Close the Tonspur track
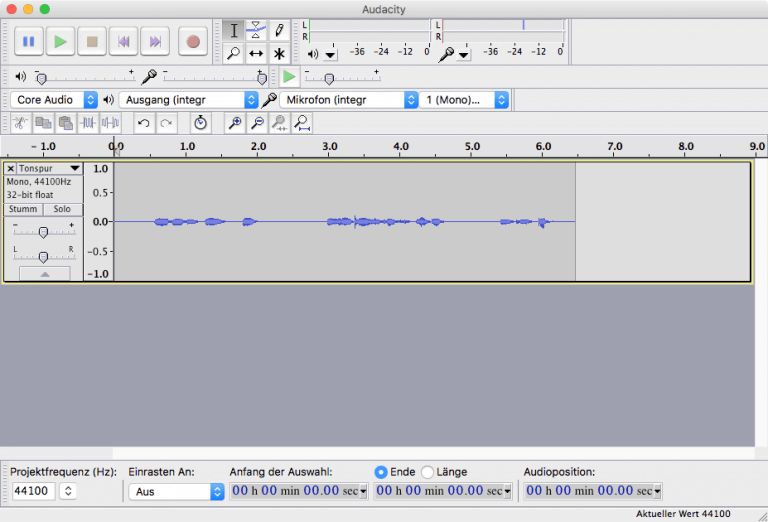Image resolution: width=768 pixels, height=522 pixels. pyautogui.click(x=11, y=168)
